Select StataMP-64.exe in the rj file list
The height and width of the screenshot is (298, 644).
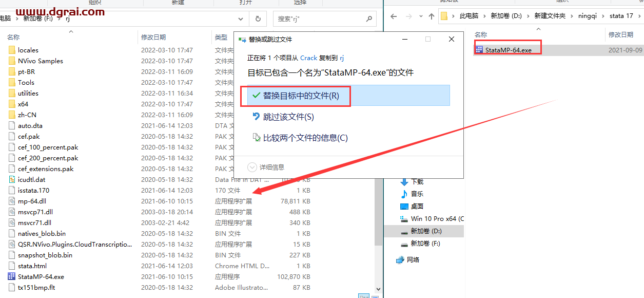[x=41, y=276]
